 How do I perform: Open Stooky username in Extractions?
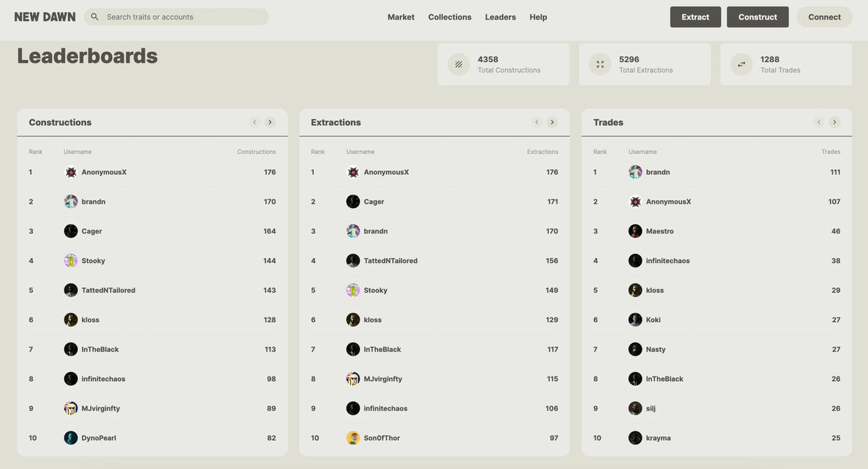(x=375, y=291)
